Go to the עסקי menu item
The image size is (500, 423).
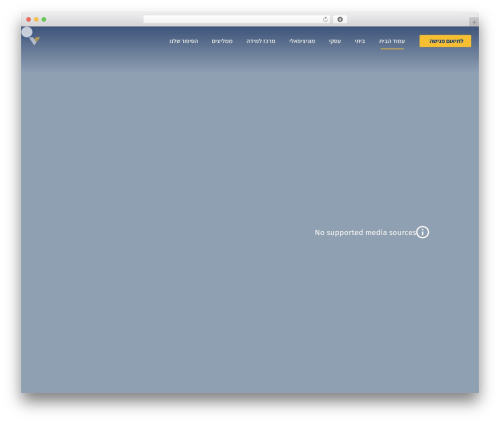click(335, 41)
